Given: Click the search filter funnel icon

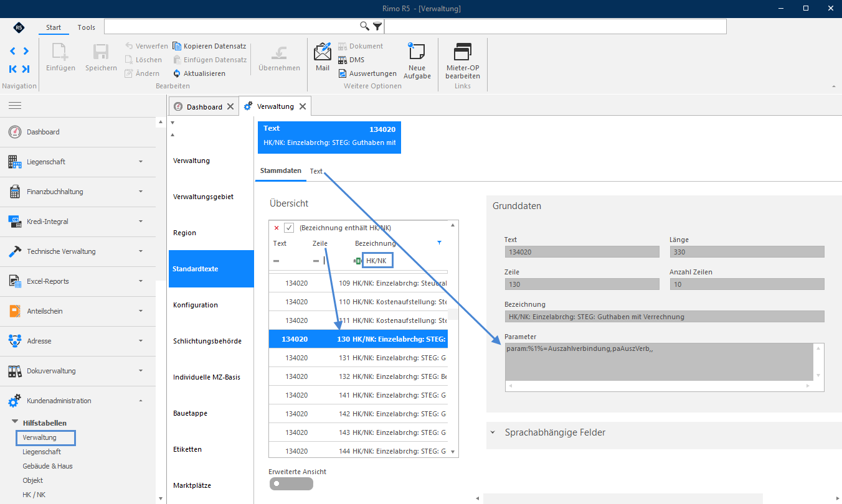Looking at the screenshot, I should (x=377, y=26).
